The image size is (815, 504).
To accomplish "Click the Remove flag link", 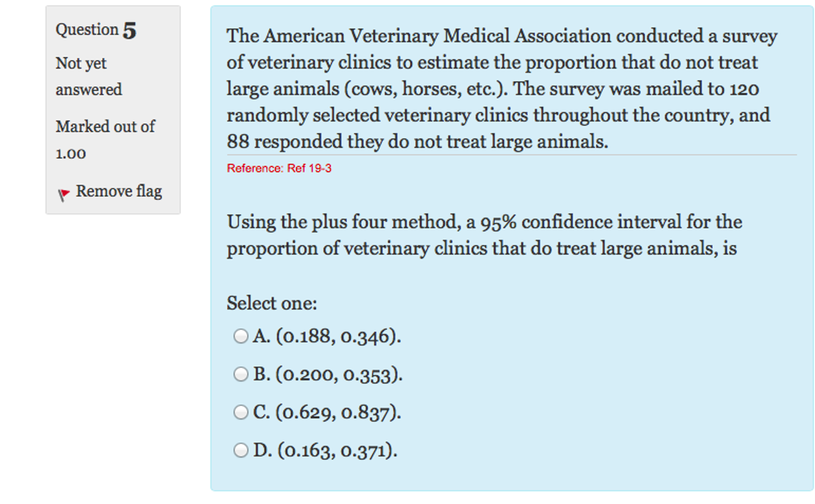I will tap(119, 191).
